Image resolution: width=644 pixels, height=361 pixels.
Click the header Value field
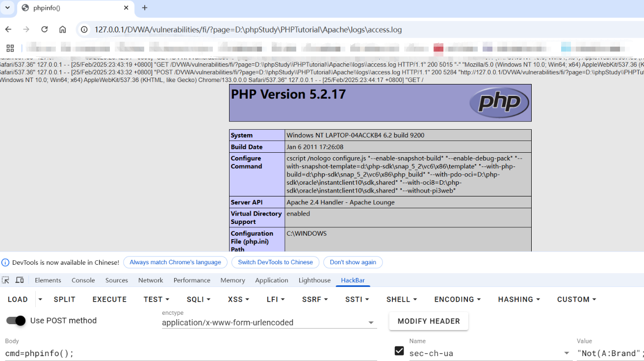pos(610,353)
